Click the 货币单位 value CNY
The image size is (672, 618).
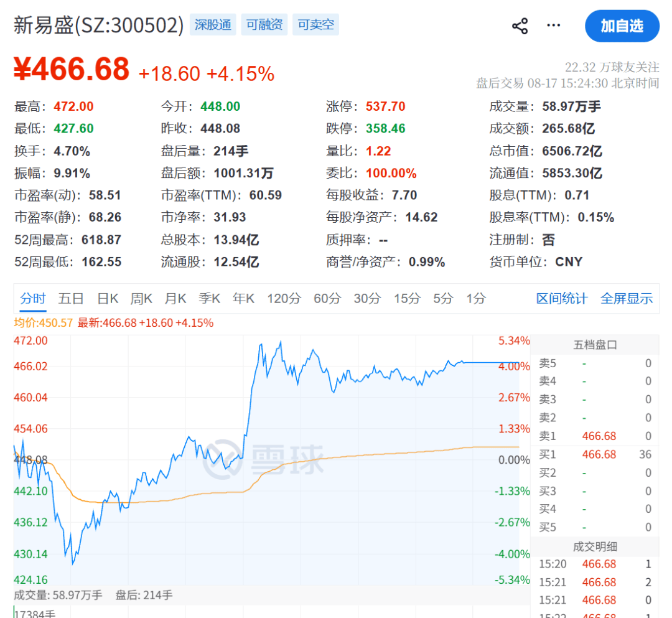pyautogui.click(x=569, y=262)
